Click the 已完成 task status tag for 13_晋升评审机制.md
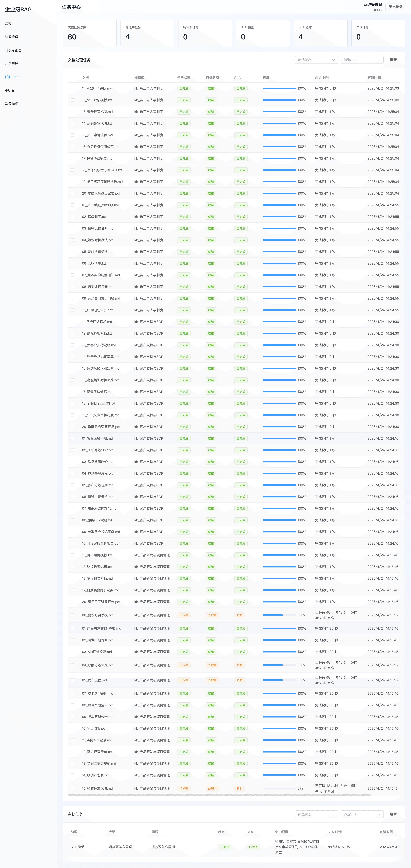This screenshot has width=411, height=868. pyautogui.click(x=184, y=112)
